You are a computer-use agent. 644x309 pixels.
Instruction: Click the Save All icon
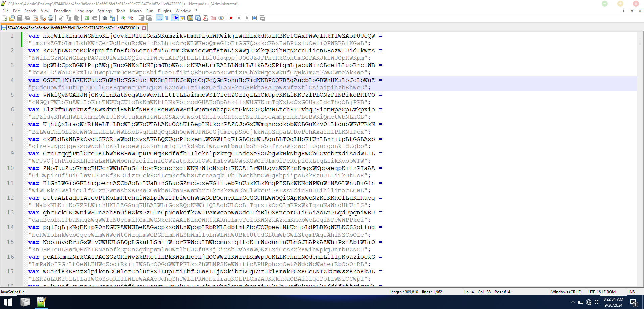click(x=28, y=18)
